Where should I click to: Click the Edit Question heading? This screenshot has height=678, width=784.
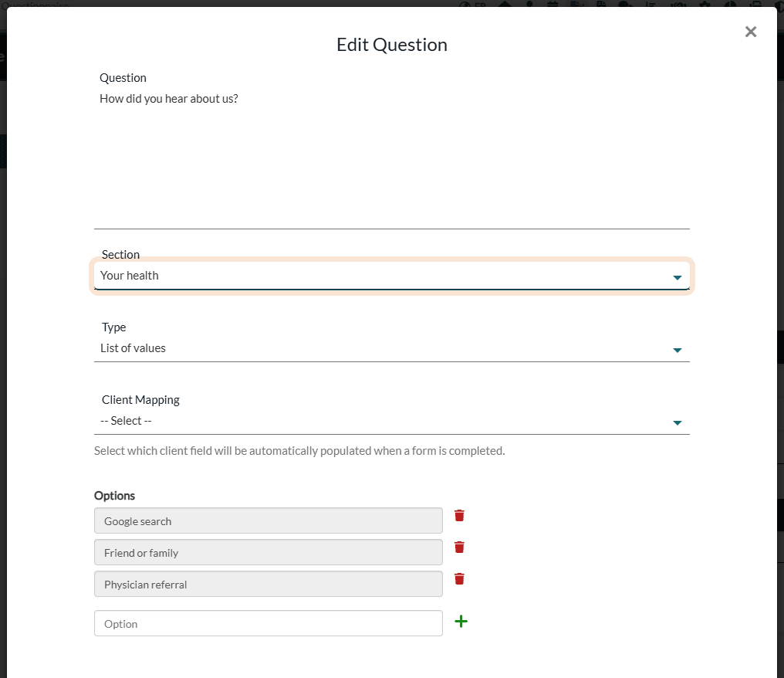(x=392, y=45)
